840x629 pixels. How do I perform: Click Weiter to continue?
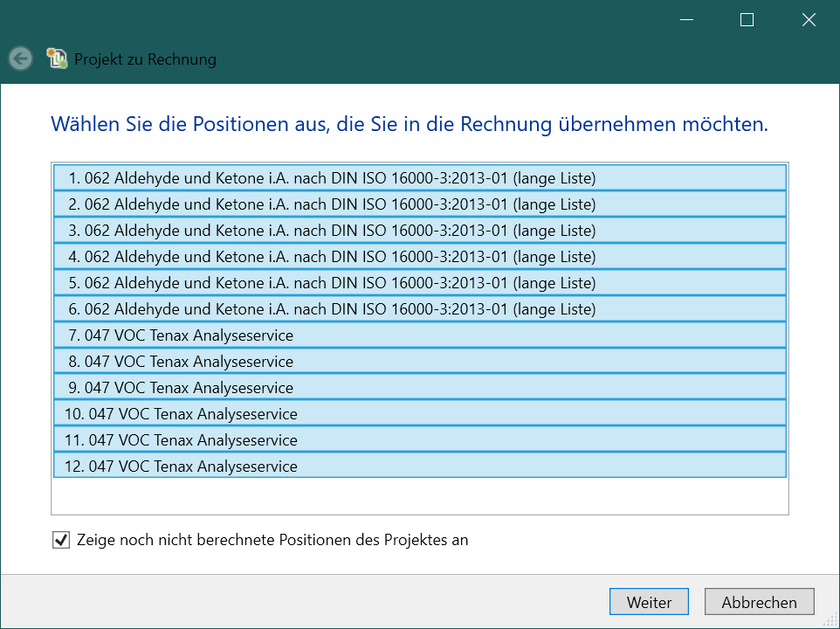[649, 602]
